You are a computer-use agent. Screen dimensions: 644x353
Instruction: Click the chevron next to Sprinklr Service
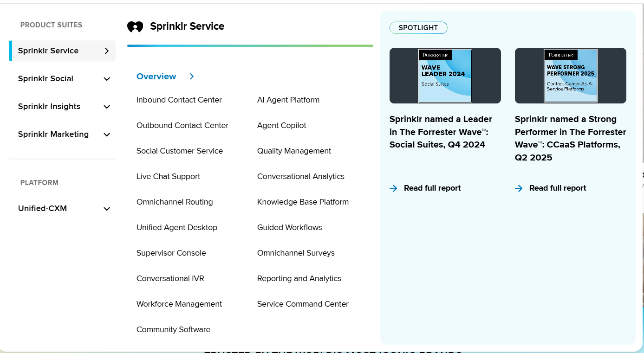pos(107,51)
